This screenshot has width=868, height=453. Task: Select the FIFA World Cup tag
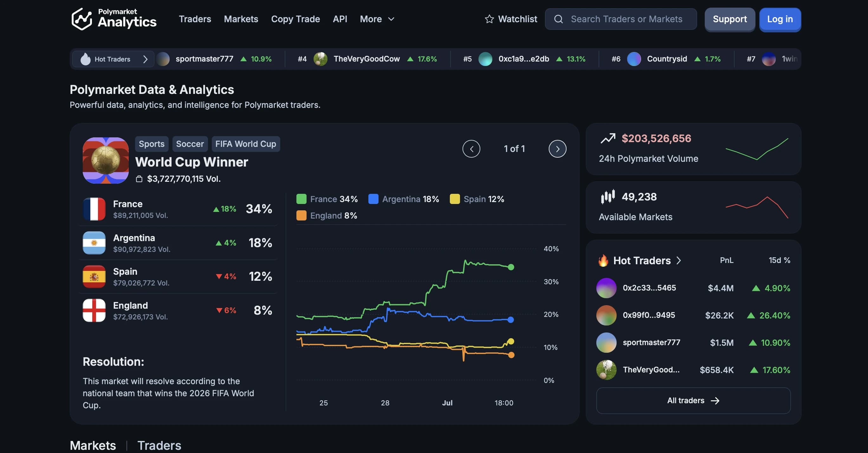[x=246, y=144]
